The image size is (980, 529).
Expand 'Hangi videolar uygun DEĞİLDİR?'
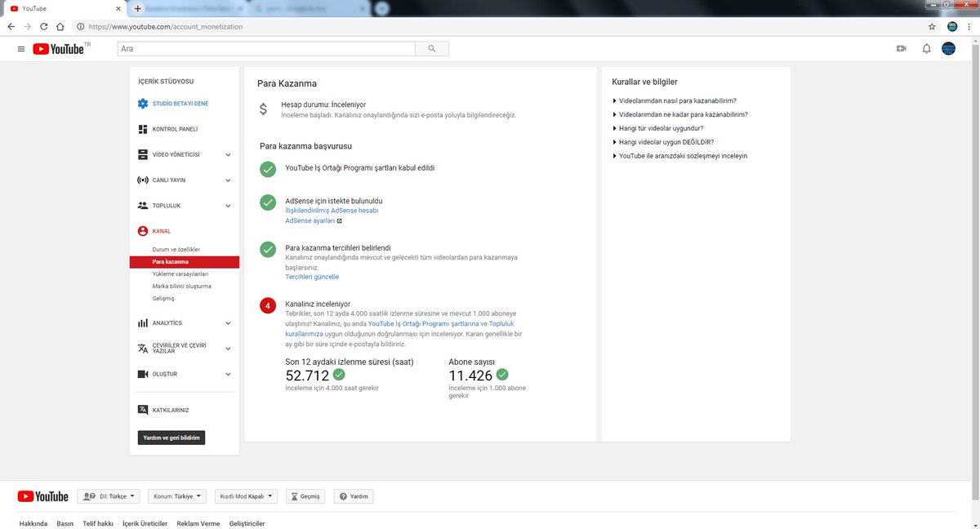tap(664, 142)
